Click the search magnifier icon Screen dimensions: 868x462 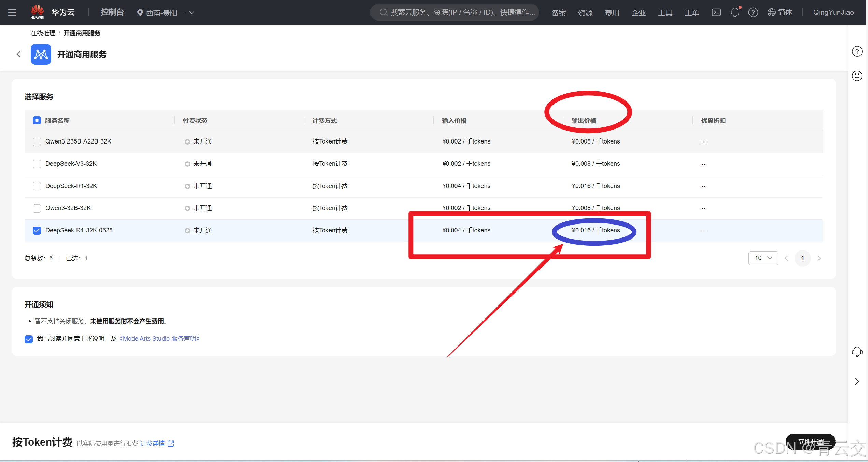point(383,13)
